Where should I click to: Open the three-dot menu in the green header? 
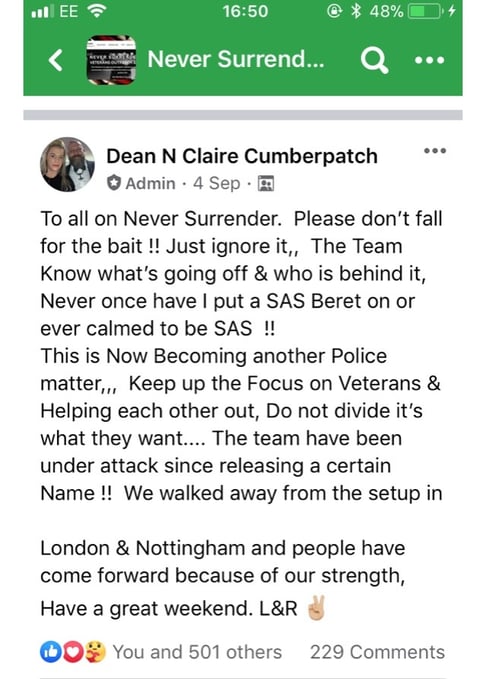(x=429, y=60)
